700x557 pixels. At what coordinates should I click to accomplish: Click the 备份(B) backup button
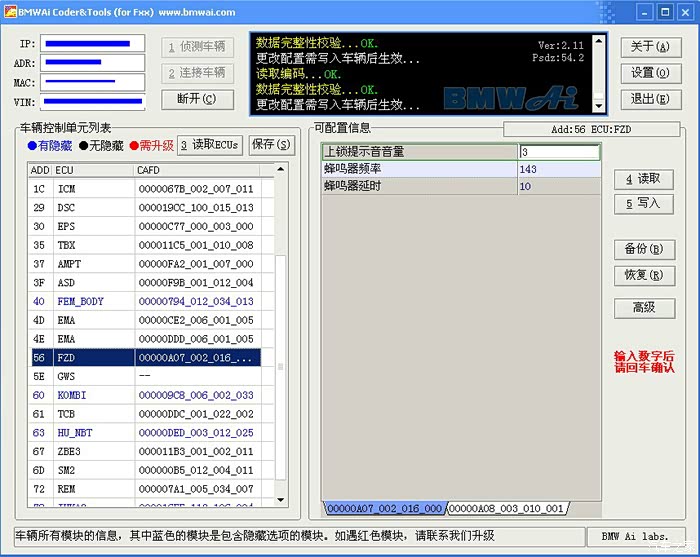tap(644, 249)
